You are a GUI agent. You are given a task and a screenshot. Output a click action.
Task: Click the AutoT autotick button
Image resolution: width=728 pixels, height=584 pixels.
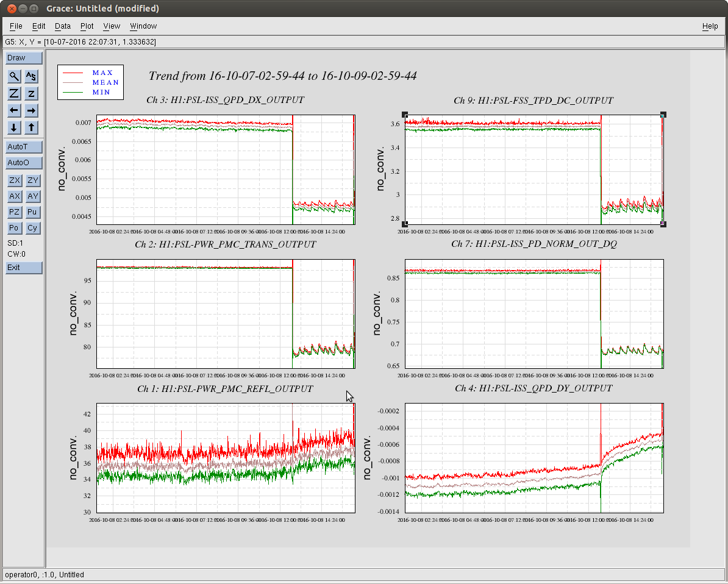coord(24,147)
